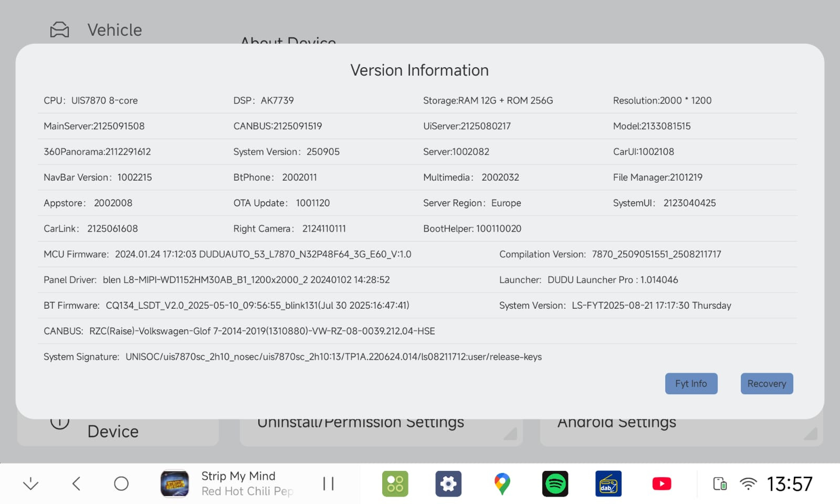Collapse the navigation bar with down arrow

point(31,484)
